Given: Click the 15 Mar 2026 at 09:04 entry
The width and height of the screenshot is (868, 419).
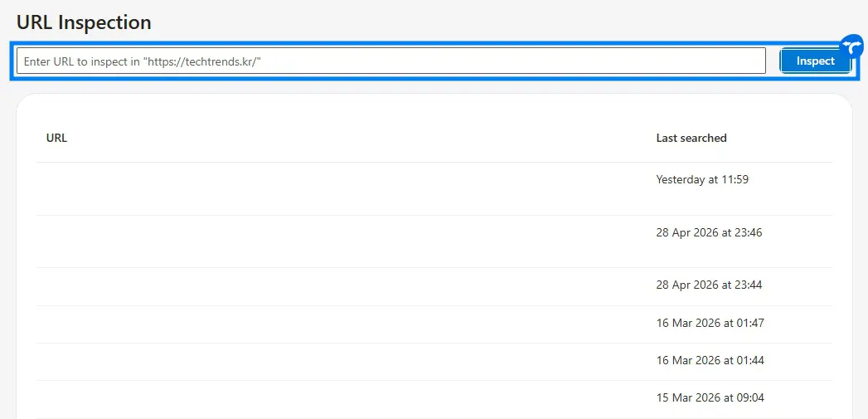Looking at the screenshot, I should (x=710, y=397).
